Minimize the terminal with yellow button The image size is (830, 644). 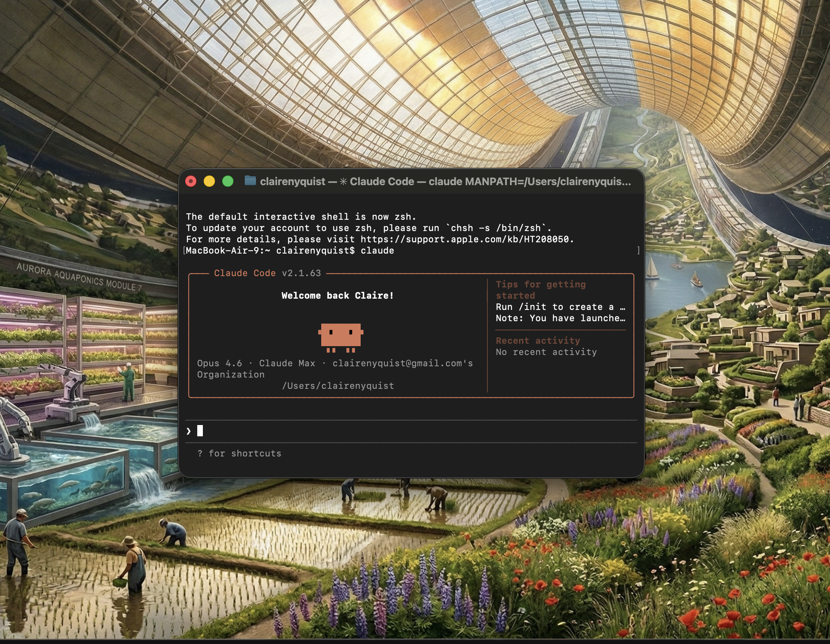tap(209, 182)
